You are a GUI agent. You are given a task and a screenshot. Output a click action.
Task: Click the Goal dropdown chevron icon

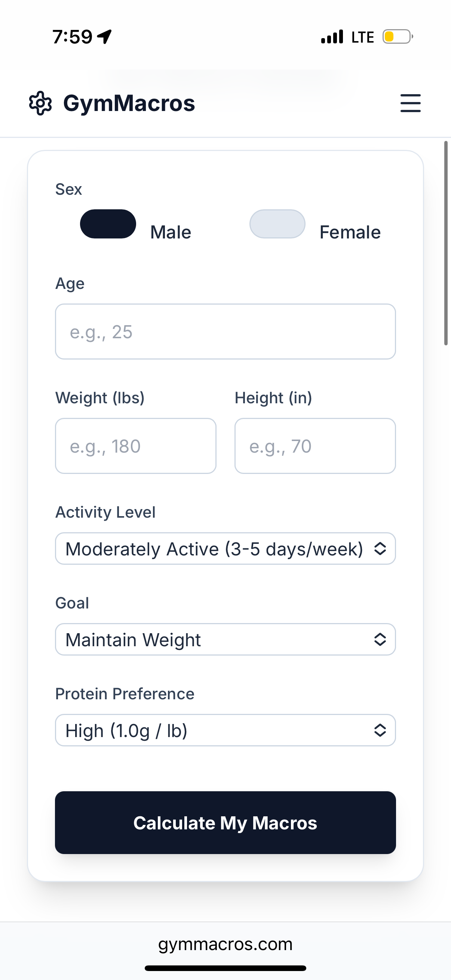tap(381, 639)
